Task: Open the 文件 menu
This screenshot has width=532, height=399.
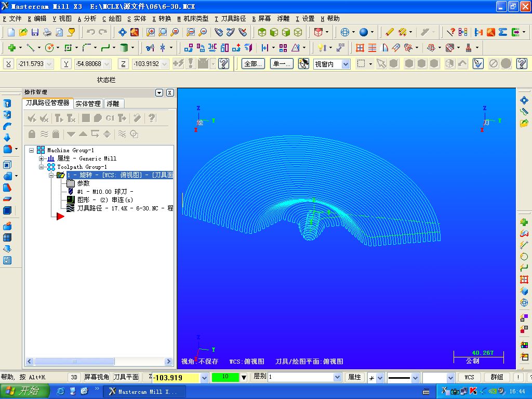Action: point(12,19)
